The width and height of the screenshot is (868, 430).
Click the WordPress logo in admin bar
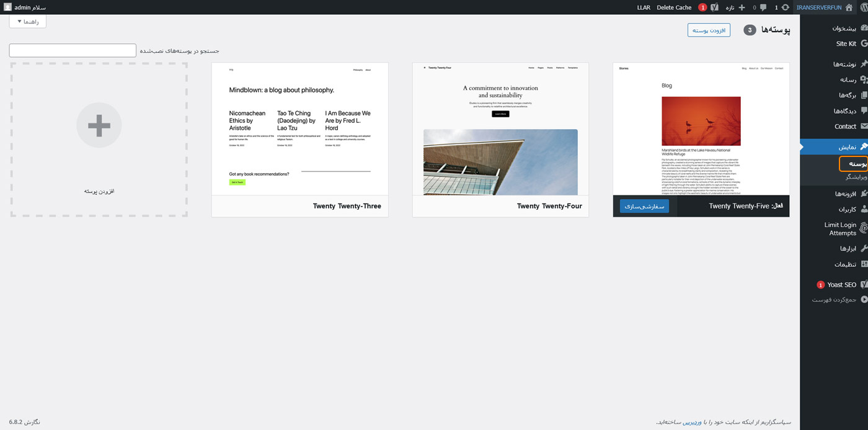click(860, 7)
